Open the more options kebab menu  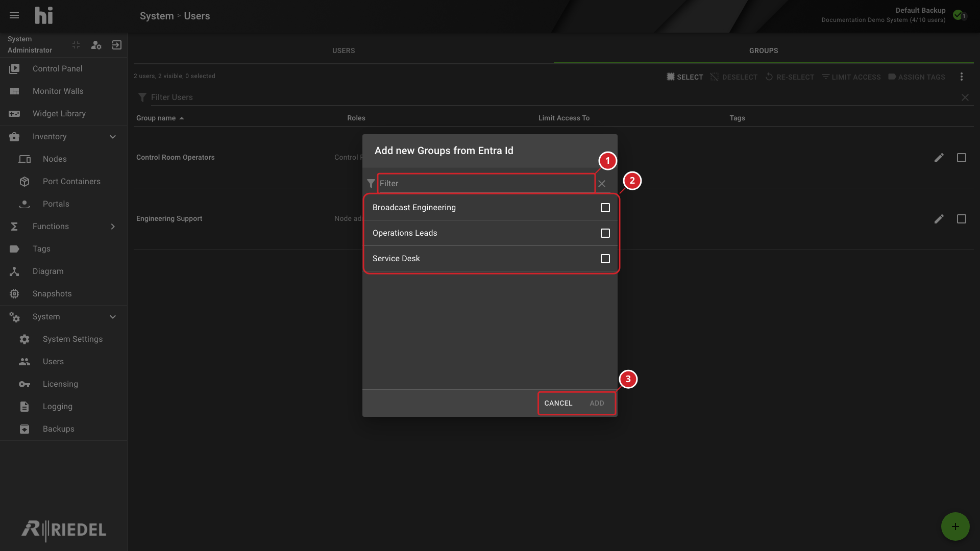(x=962, y=77)
